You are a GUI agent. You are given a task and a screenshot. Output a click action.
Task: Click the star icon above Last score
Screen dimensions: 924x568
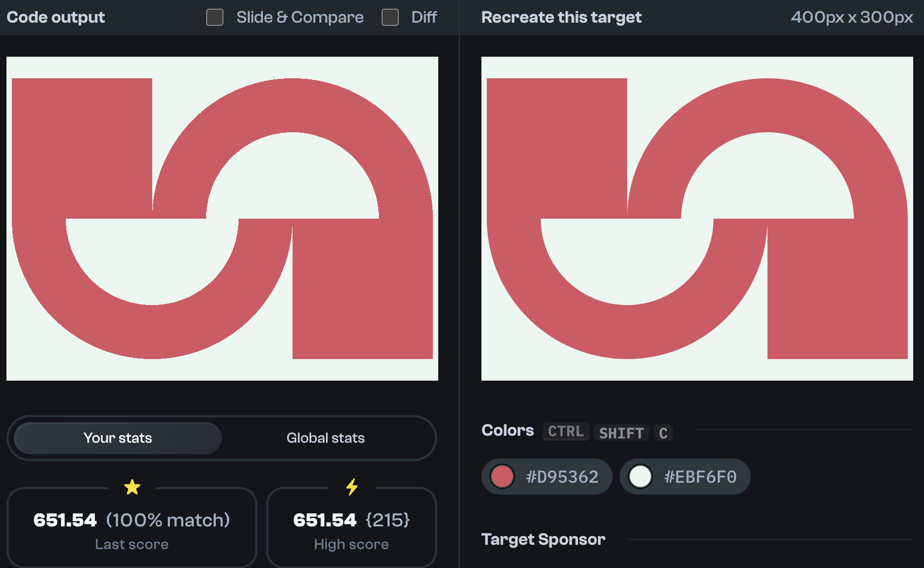pos(132,488)
